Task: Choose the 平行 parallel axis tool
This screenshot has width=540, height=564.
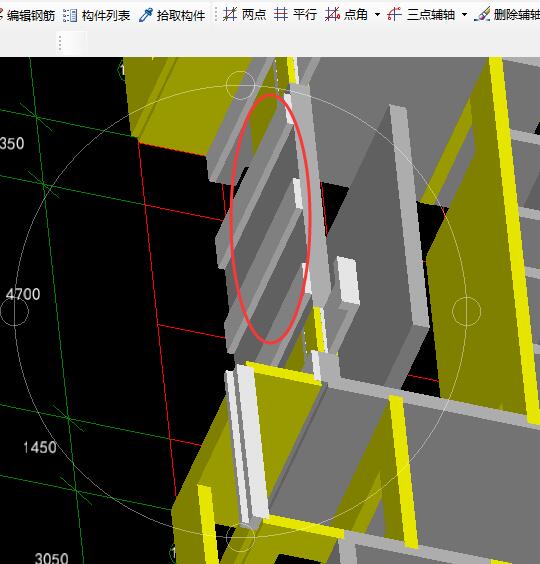Action: (x=281, y=14)
